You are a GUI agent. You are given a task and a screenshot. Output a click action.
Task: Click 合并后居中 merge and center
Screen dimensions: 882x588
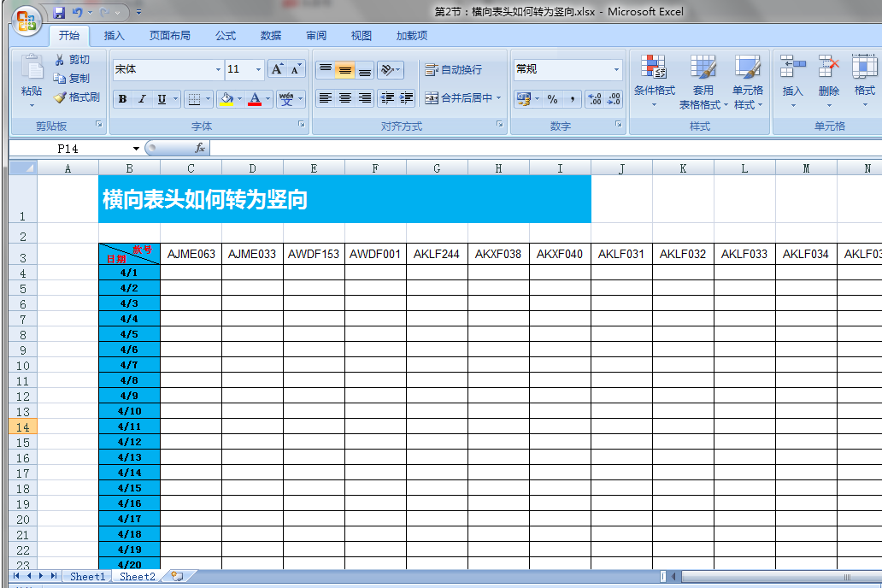coord(458,98)
